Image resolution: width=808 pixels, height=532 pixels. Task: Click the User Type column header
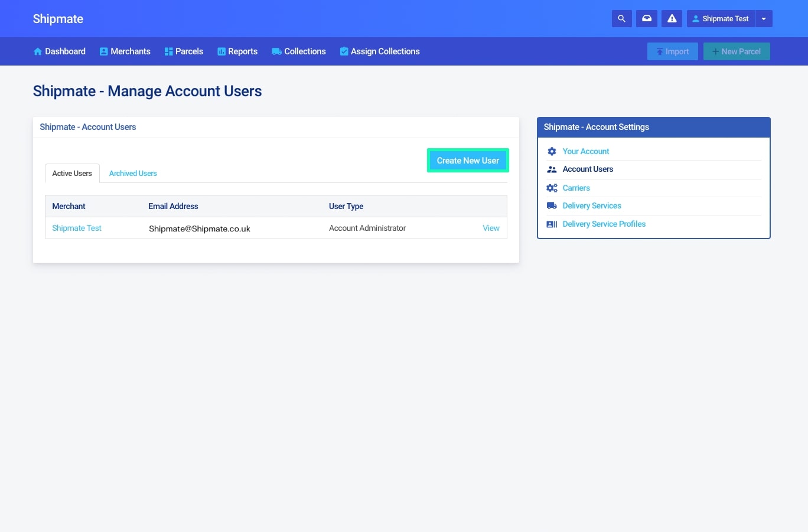(346, 206)
